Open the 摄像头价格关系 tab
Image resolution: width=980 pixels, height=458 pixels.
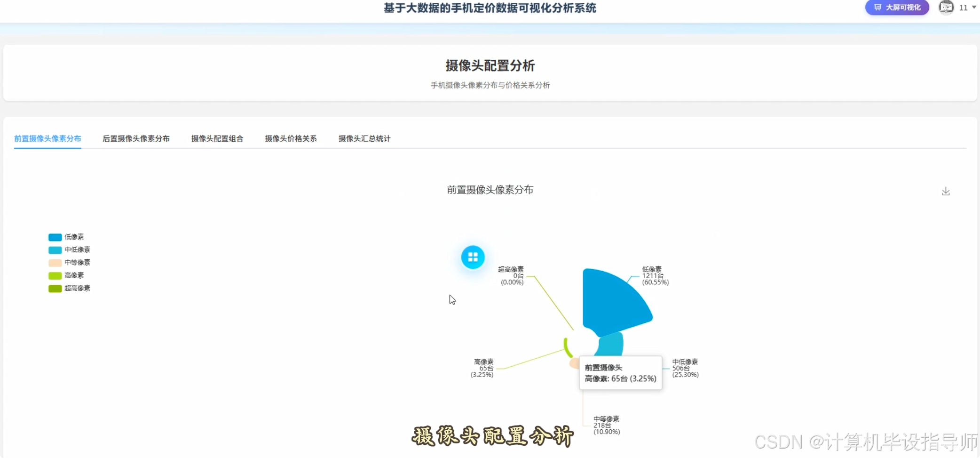291,138
